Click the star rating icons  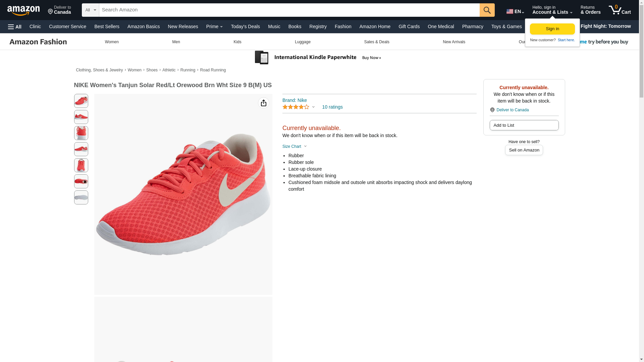point(296,107)
